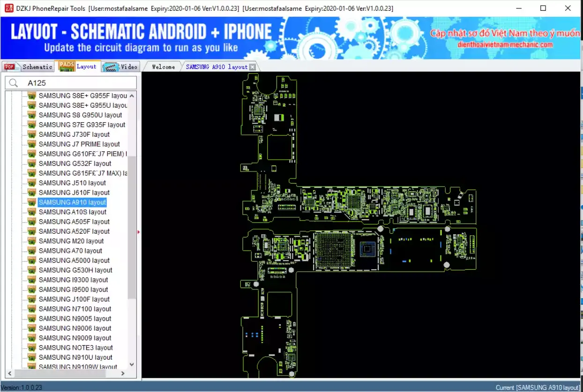Click the PADS icon on Layout tab

click(x=67, y=66)
